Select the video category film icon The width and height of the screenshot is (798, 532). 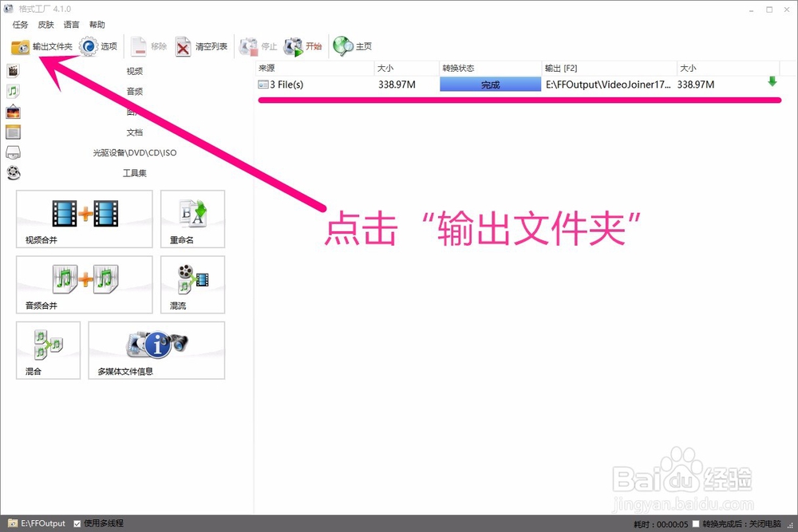[14, 71]
